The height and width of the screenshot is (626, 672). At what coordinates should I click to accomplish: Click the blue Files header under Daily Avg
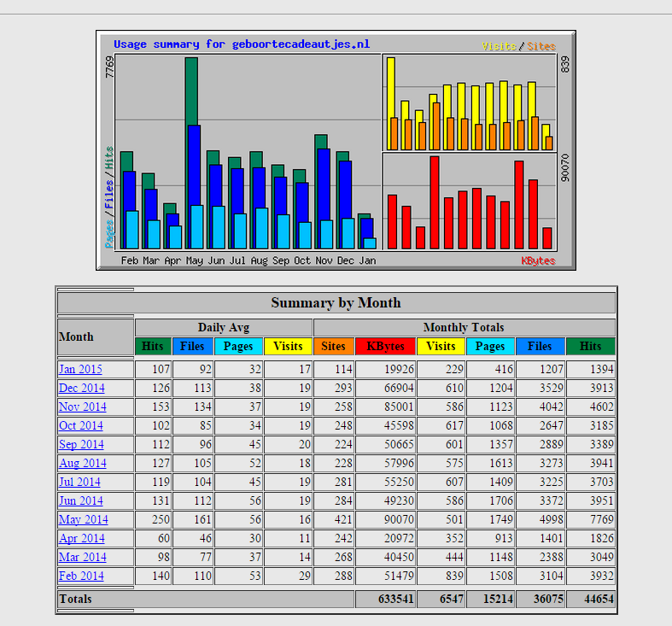(193, 347)
